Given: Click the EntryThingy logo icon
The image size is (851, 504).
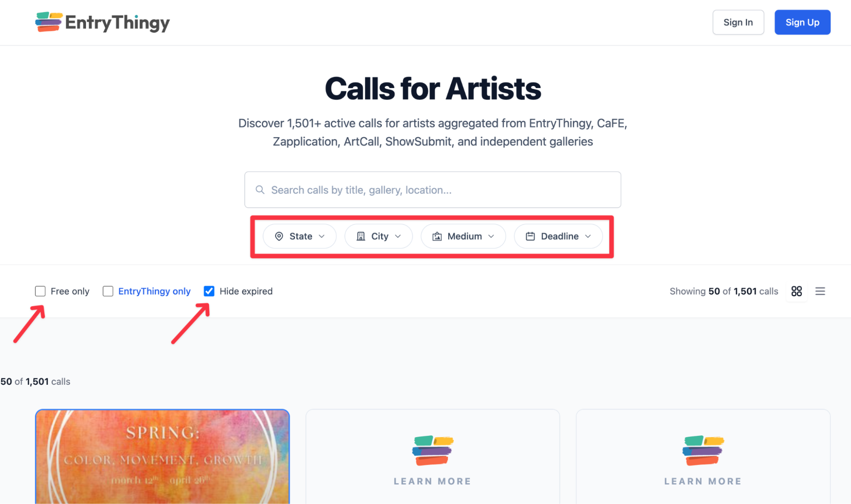Looking at the screenshot, I should point(48,22).
